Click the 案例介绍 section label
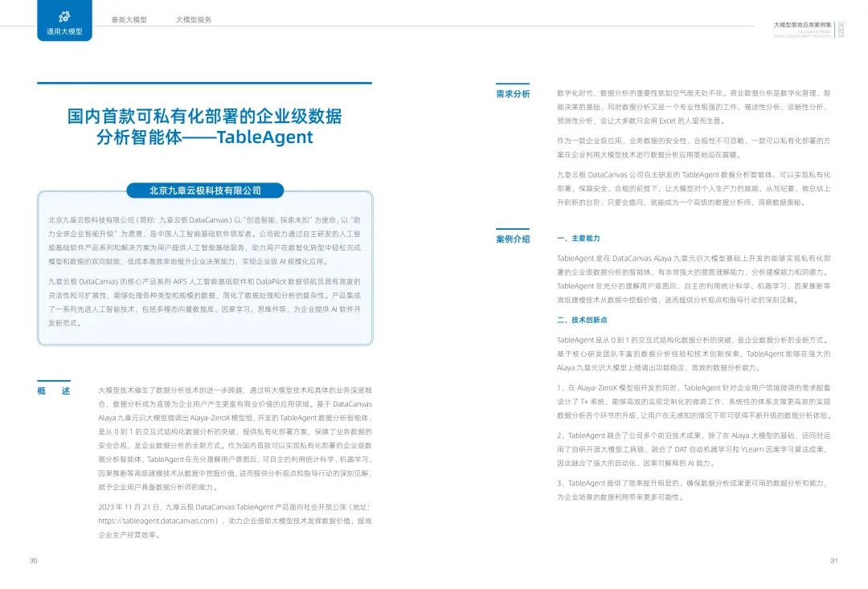Image resolution: width=868 pixels, height=589 pixels. 513,239
